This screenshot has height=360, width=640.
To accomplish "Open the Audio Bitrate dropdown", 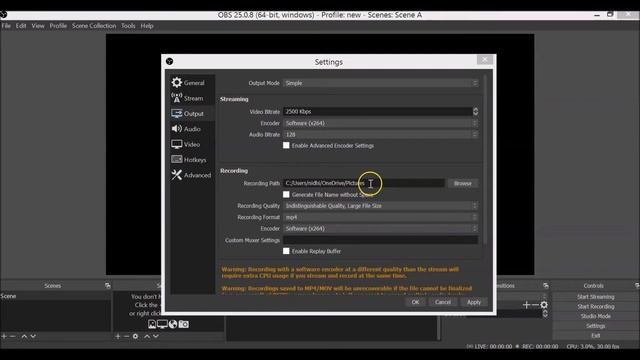I will [x=380, y=134].
